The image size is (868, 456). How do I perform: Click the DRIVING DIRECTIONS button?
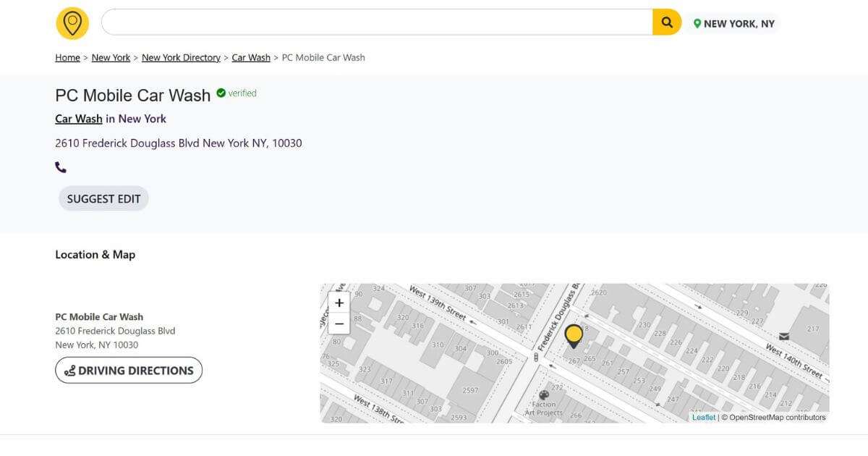[x=128, y=370]
